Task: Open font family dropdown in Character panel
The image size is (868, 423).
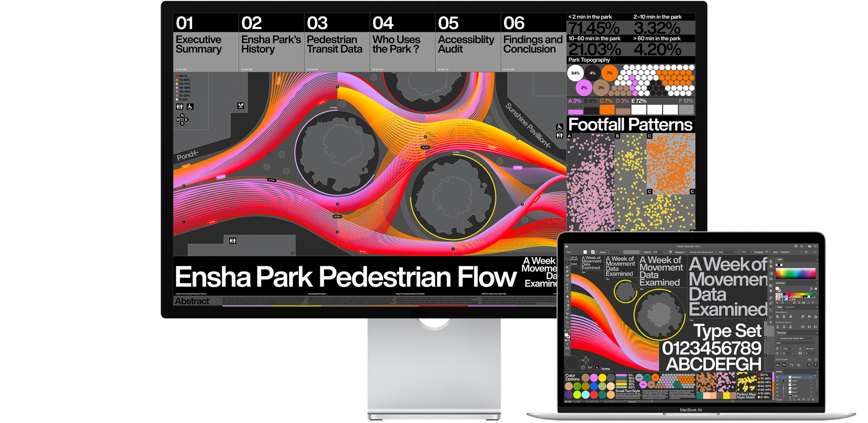Action: click(x=814, y=338)
